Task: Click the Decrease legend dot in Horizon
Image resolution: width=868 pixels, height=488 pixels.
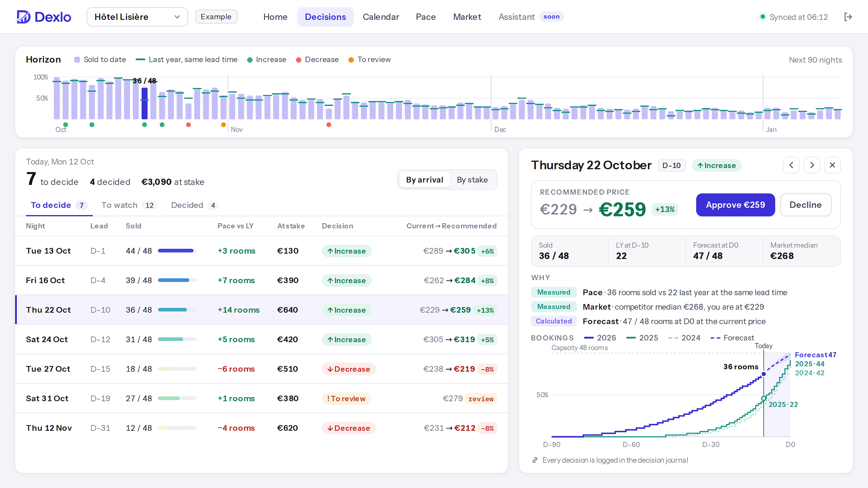Action: click(299, 60)
